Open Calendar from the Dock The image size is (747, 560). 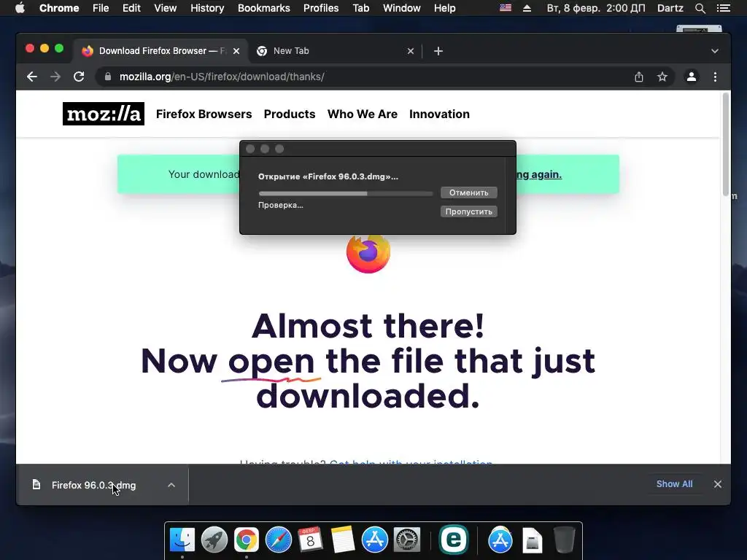coord(310,540)
